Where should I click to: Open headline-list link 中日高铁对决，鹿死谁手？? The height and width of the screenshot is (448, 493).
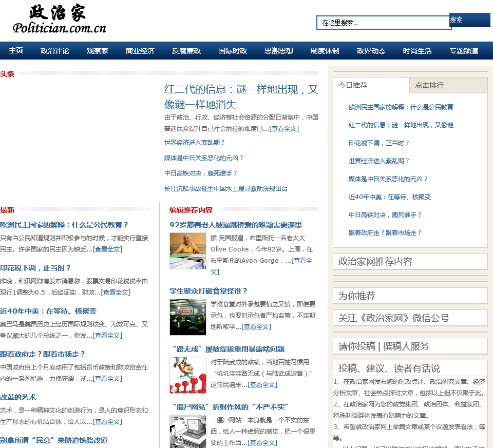[201, 173]
